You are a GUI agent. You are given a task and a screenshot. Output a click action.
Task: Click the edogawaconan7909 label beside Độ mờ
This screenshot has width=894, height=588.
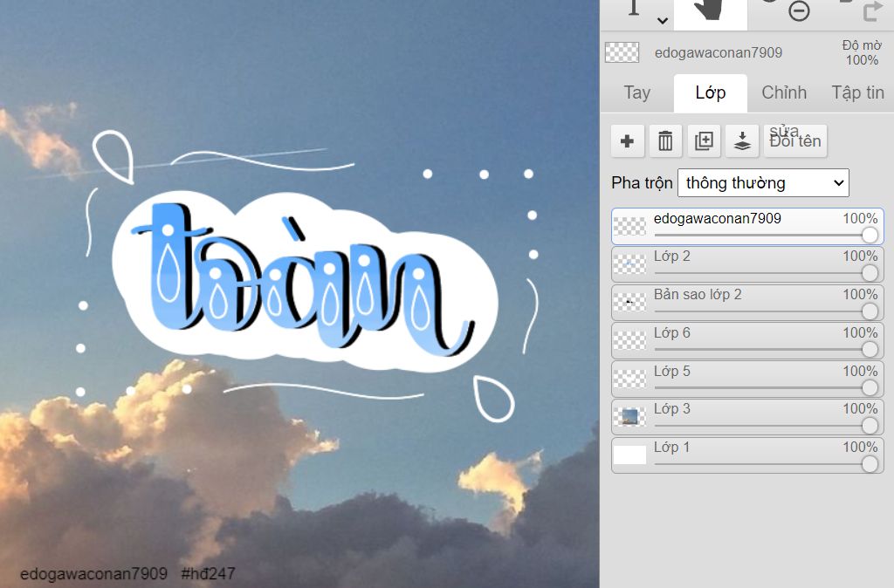click(719, 52)
